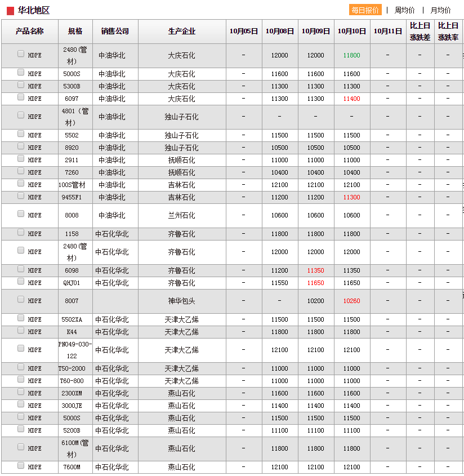Click the red 11350 price for spec 6098

(315, 271)
